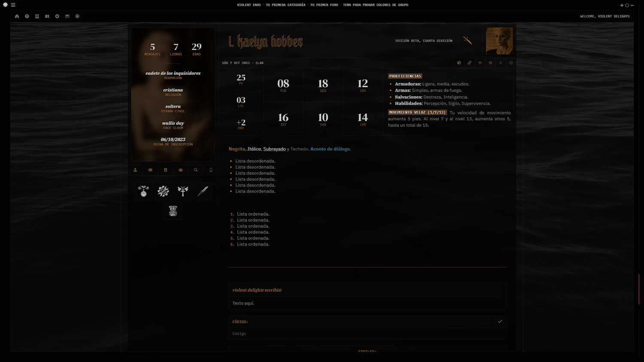Select the winged cross badge
644x362 pixels.
[x=183, y=191]
